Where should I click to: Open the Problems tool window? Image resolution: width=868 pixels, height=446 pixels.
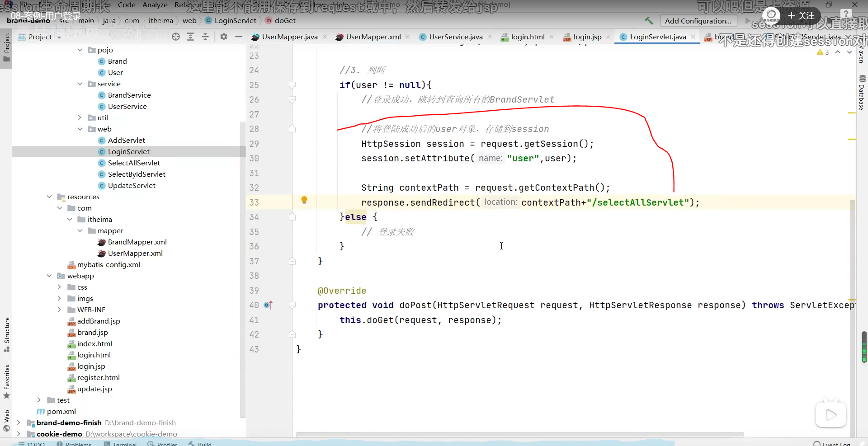click(x=74, y=444)
